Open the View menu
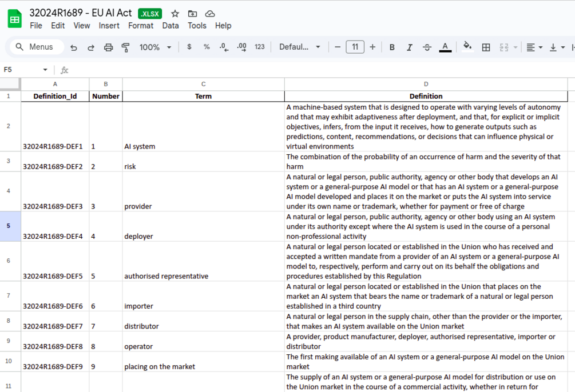Viewport: 575px width, 392px height. (81, 26)
